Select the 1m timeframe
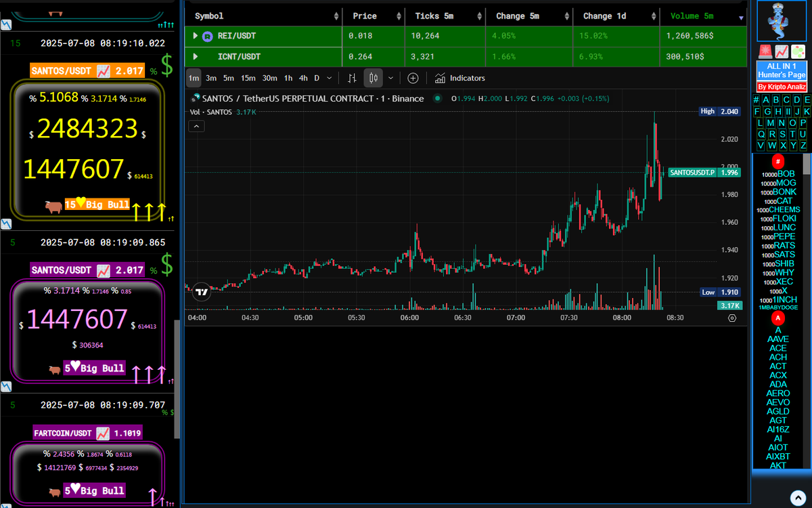This screenshot has height=508, width=812. pos(194,78)
